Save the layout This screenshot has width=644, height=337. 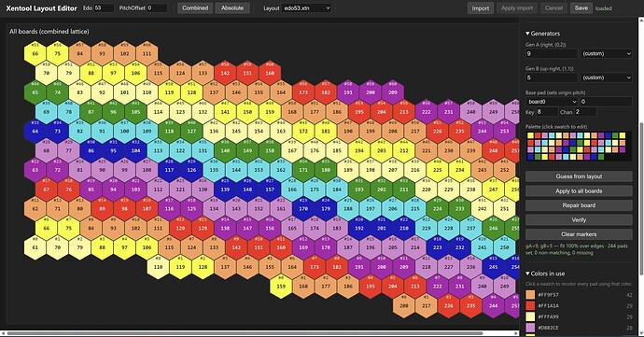[x=581, y=7]
